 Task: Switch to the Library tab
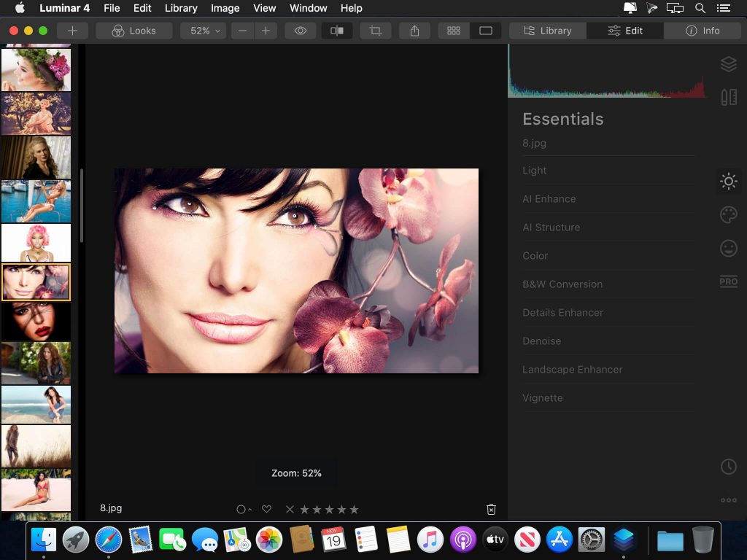coord(548,31)
